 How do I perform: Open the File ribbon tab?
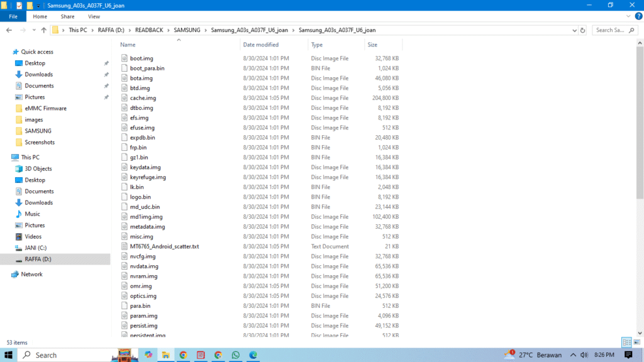click(13, 16)
